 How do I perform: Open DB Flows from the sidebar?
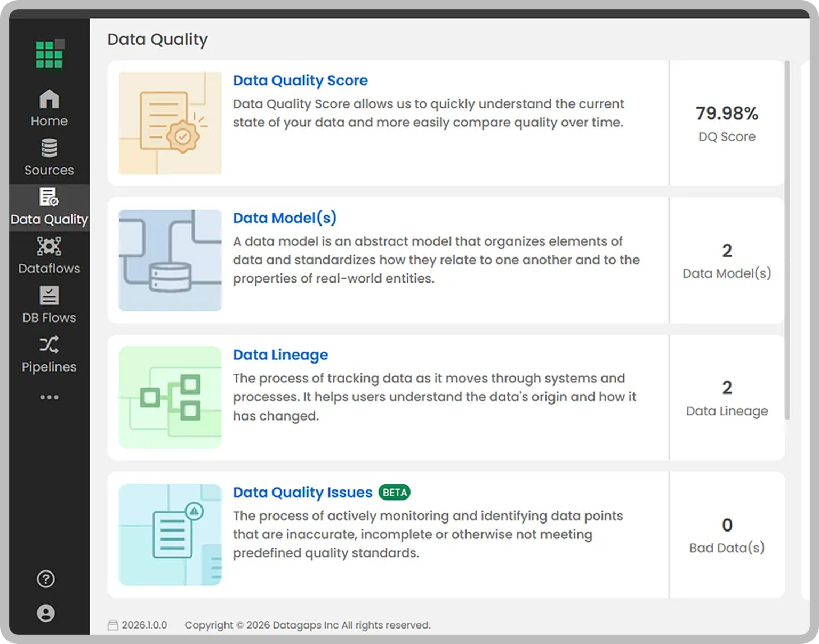point(49,305)
